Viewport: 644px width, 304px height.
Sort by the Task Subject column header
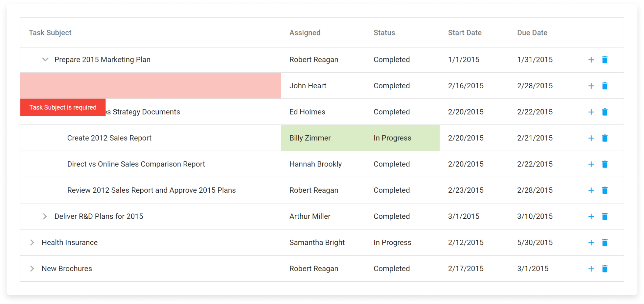(x=50, y=33)
